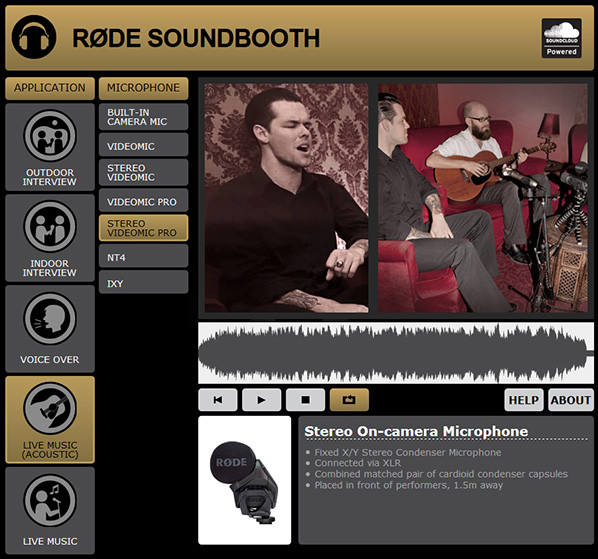Image resolution: width=598 pixels, height=559 pixels.
Task: Click the APPLICATION column header
Action: [50, 88]
